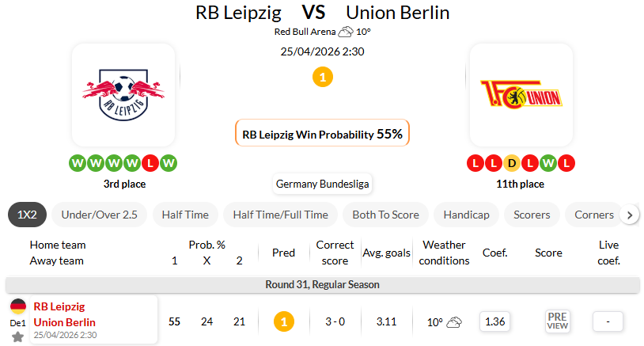Click the orange prediction badge under the date
644x346 pixels.
(322, 77)
